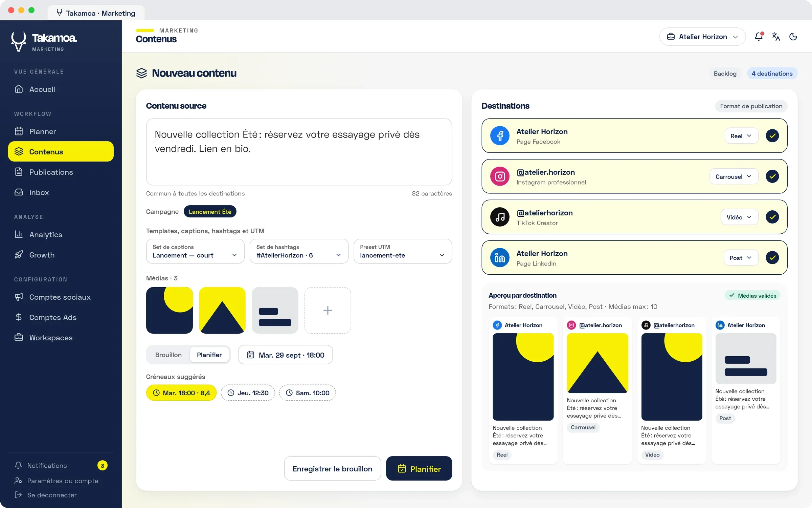Click the Comptes sociaux megaphone icon

coord(19,297)
